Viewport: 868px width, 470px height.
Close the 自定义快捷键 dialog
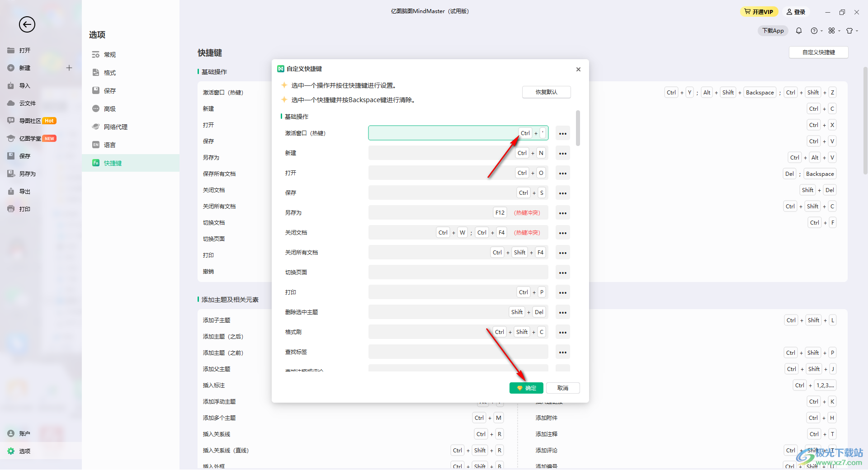(578, 69)
